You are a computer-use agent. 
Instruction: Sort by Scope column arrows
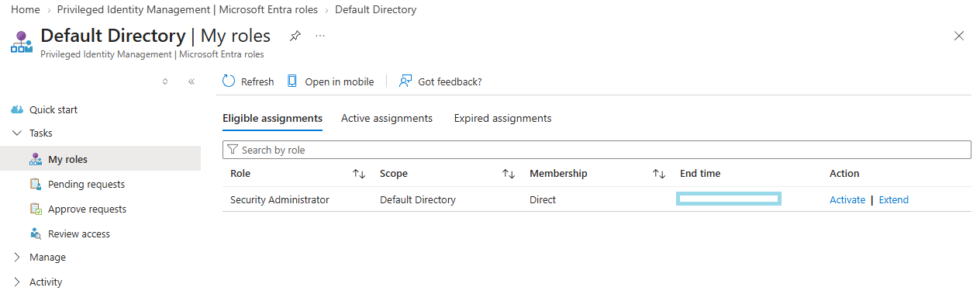click(x=509, y=174)
